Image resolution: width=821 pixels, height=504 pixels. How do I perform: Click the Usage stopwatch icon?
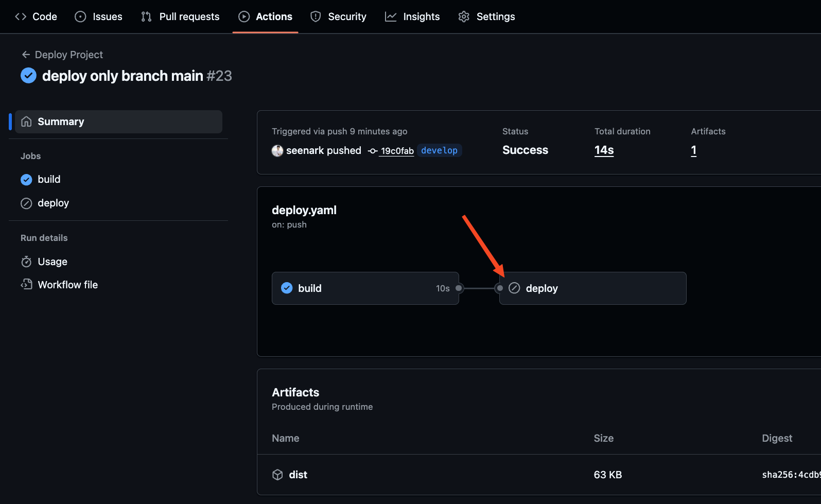pos(26,262)
